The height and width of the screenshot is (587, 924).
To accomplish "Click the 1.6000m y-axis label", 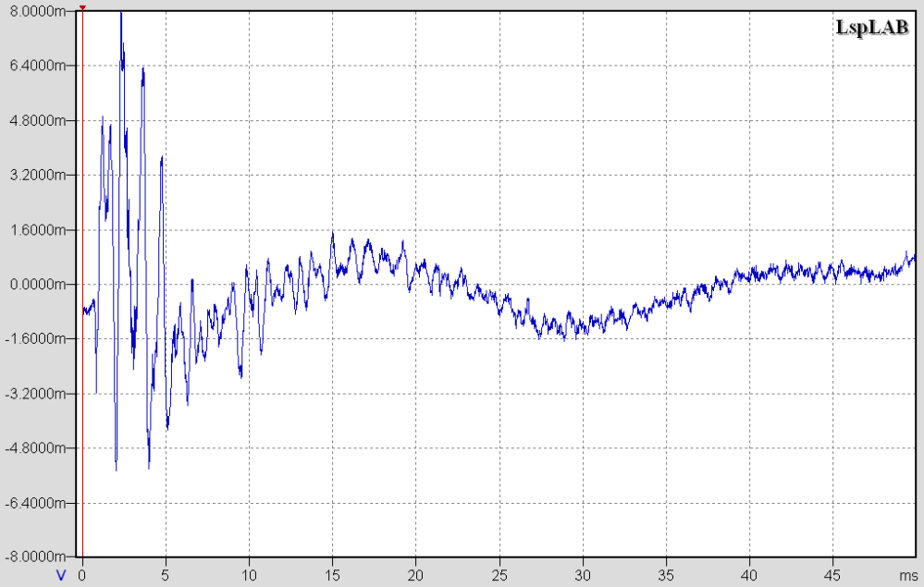I will 37,229.
